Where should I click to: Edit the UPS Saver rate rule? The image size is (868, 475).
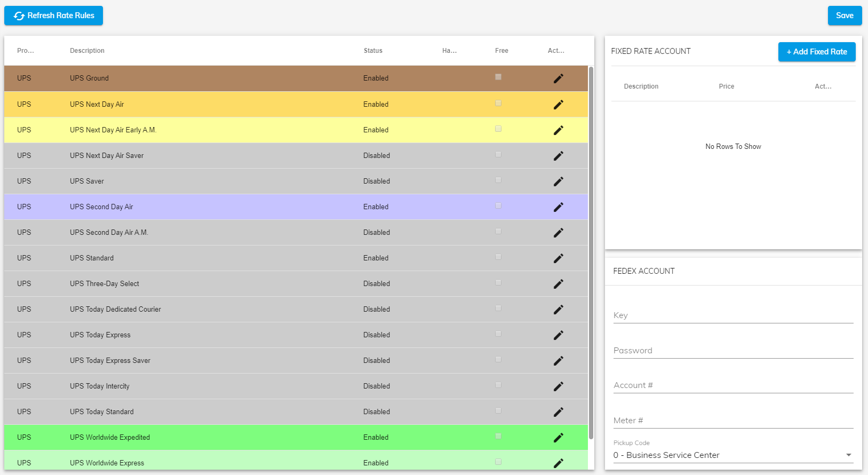tap(558, 181)
